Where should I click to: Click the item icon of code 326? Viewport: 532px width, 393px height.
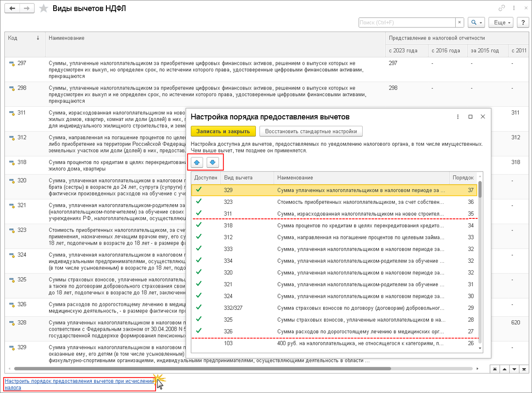[x=12, y=305]
